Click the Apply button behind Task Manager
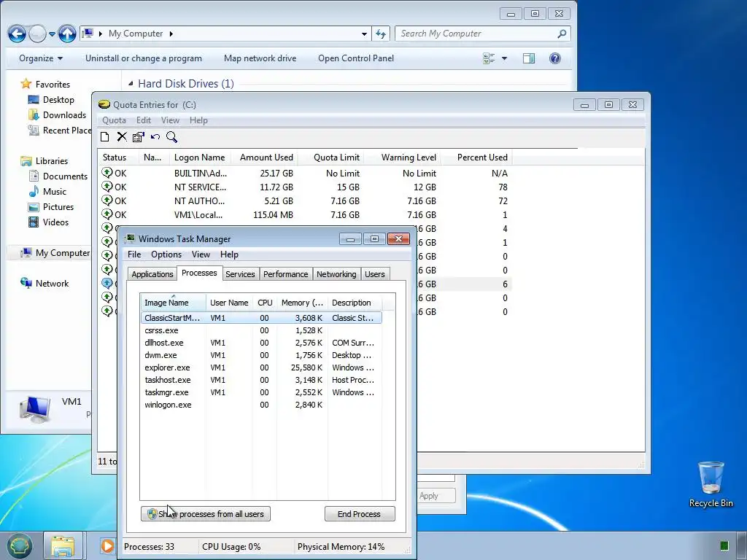The image size is (747, 560). [x=436, y=496]
